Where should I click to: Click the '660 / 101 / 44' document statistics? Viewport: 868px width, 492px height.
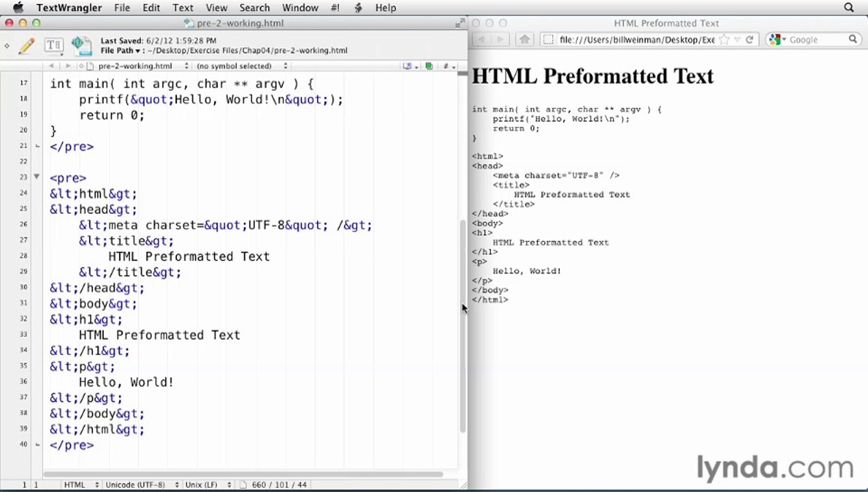tap(279, 484)
